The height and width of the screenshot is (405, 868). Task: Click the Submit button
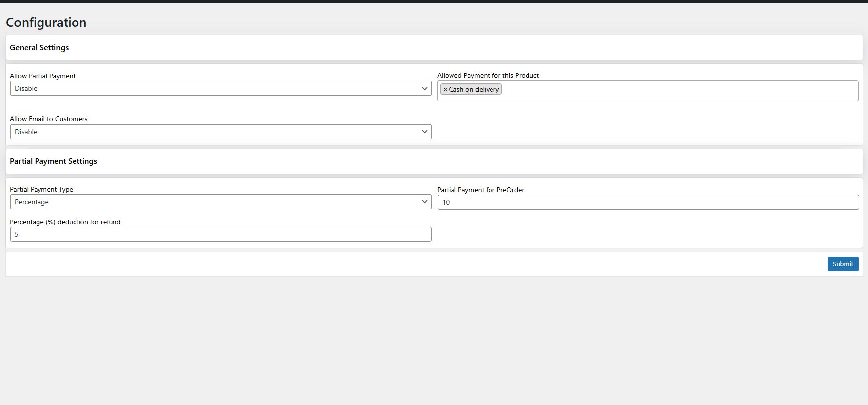click(x=842, y=264)
